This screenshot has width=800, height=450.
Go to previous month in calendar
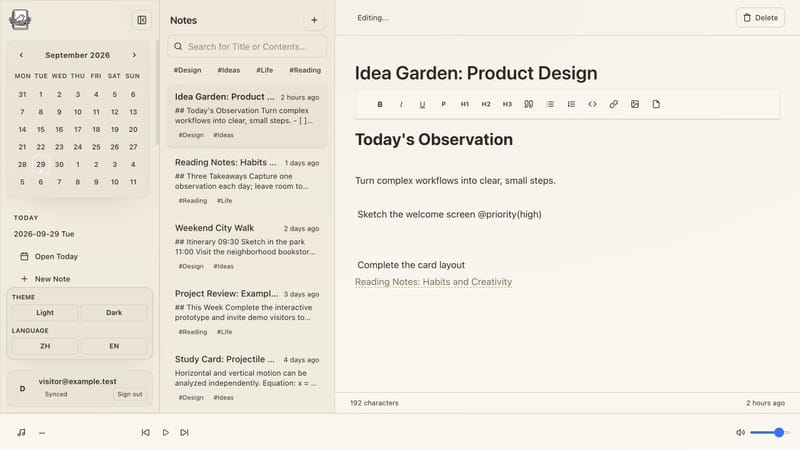tap(21, 55)
